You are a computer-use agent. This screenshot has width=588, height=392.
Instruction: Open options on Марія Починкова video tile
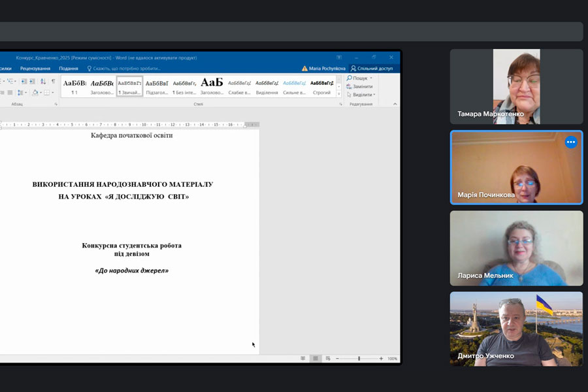(x=571, y=142)
